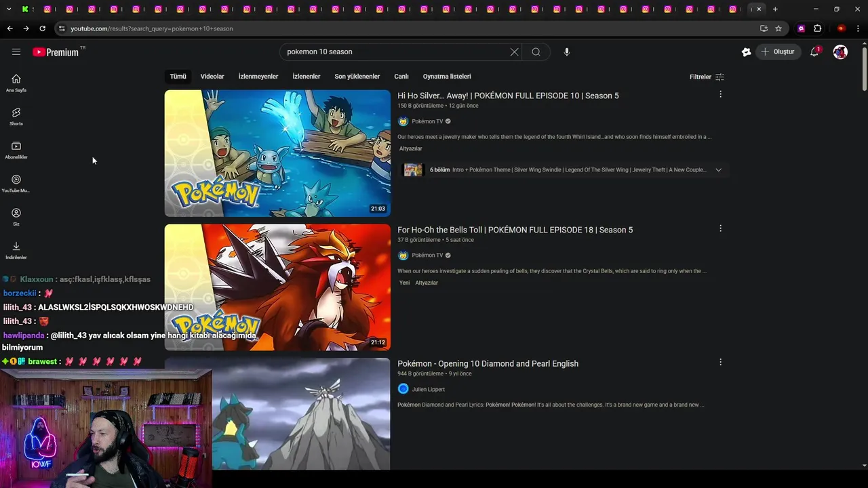
Task: Click the Hi Ho Silver video thumbnail
Action: coord(277,153)
